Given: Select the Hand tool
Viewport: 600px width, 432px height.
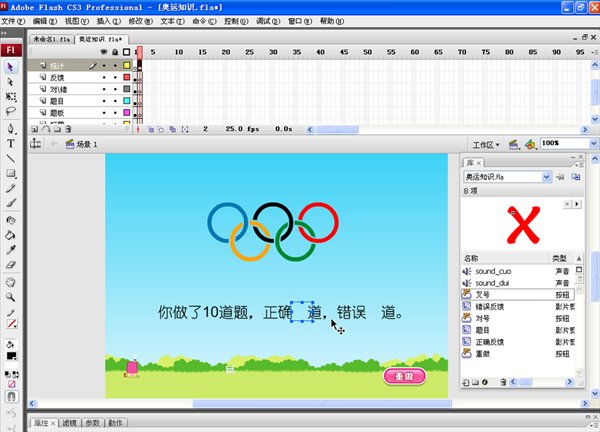Looking at the screenshot, I should coord(11,282).
